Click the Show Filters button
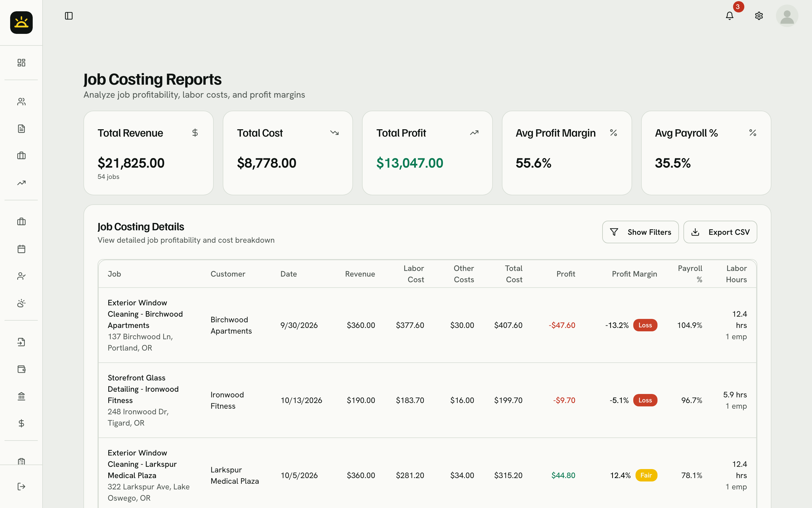 click(640, 232)
